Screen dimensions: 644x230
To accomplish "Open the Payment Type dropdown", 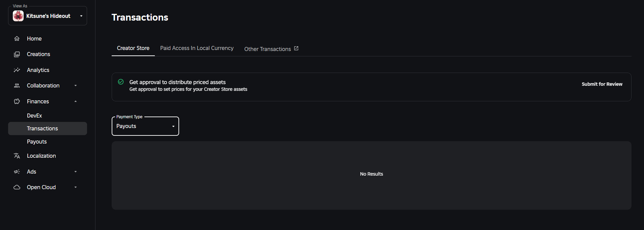I will point(145,126).
